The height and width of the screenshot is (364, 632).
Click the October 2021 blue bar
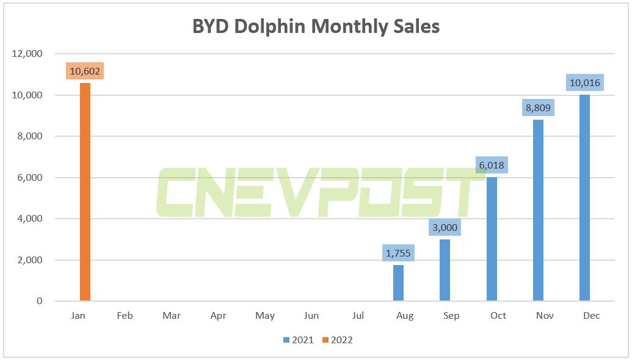[492, 239]
